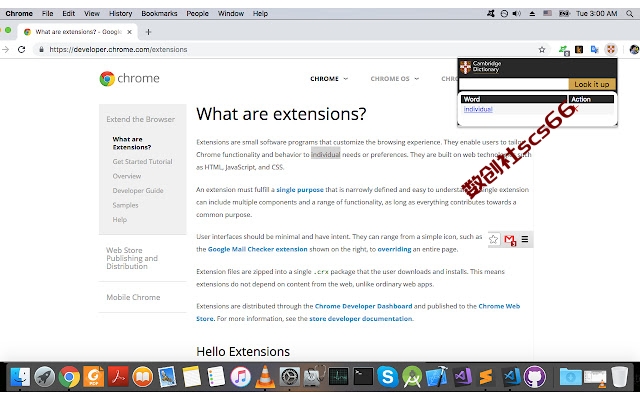
Task: Open the Trash in the Dock
Action: tap(620, 376)
